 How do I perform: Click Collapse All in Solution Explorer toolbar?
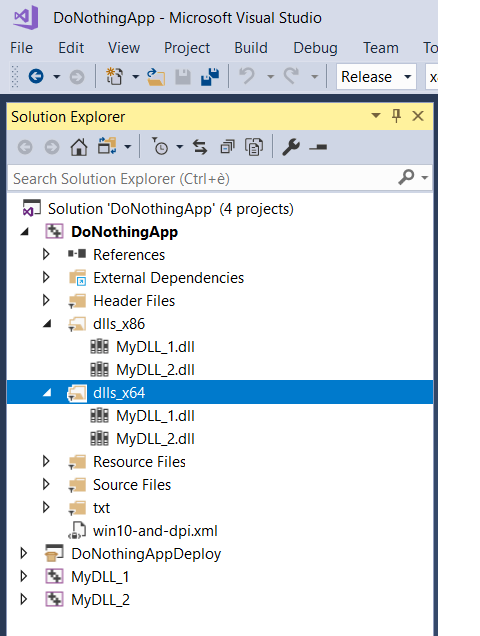[x=227, y=147]
